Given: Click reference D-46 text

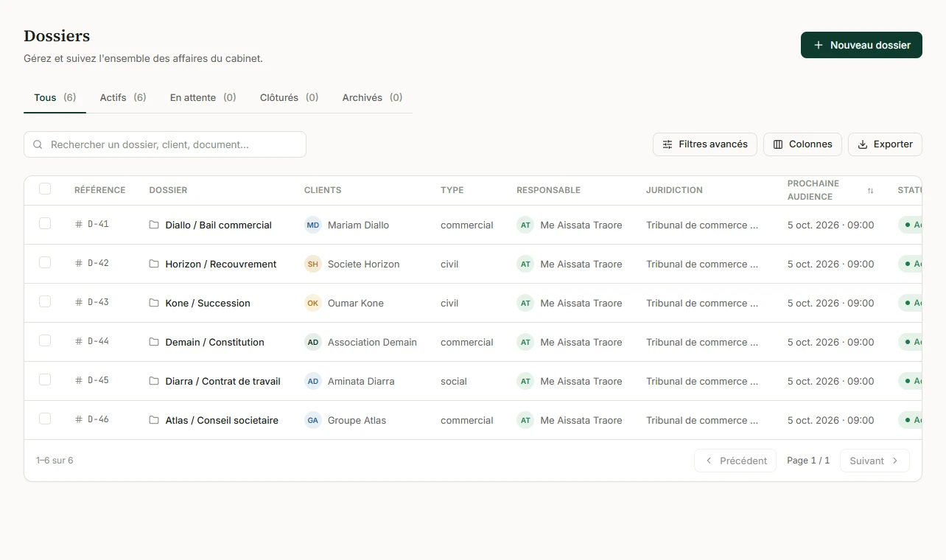Looking at the screenshot, I should tap(98, 419).
